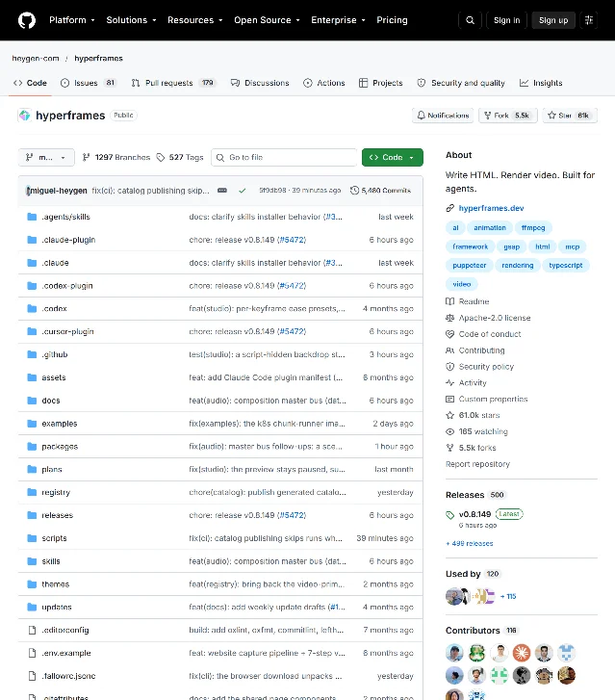615x700 pixels.
Task: Switch to the Pull requests tab
Action: coord(173,83)
